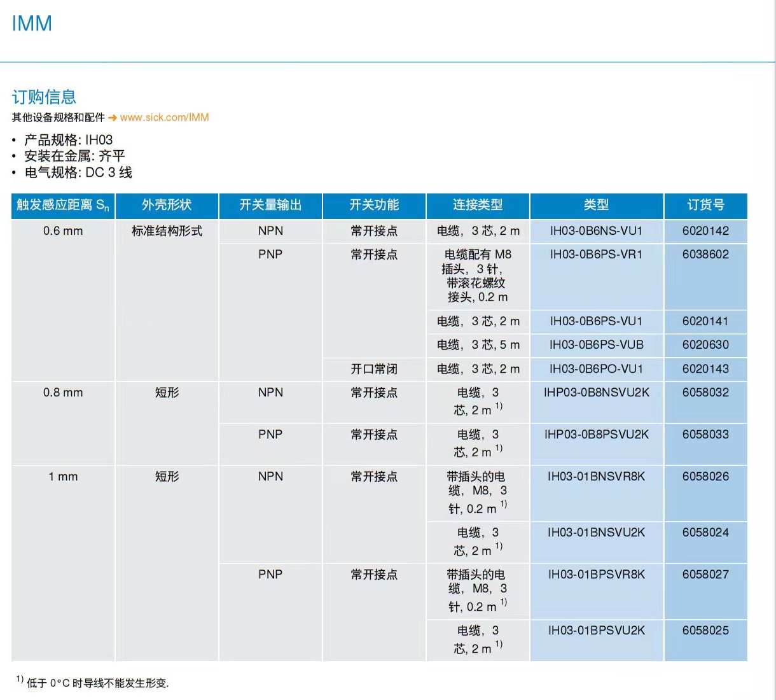
Task: Click type IHP03-0B8PSVU2K
Action: pyautogui.click(x=596, y=435)
